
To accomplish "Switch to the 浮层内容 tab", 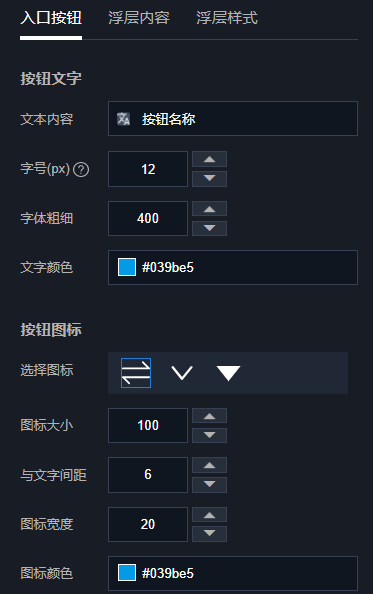I will [x=139, y=18].
